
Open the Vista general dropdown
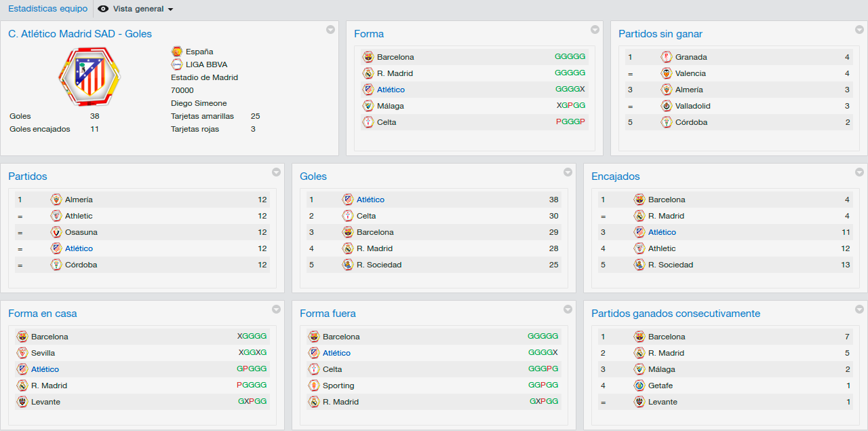click(136, 9)
